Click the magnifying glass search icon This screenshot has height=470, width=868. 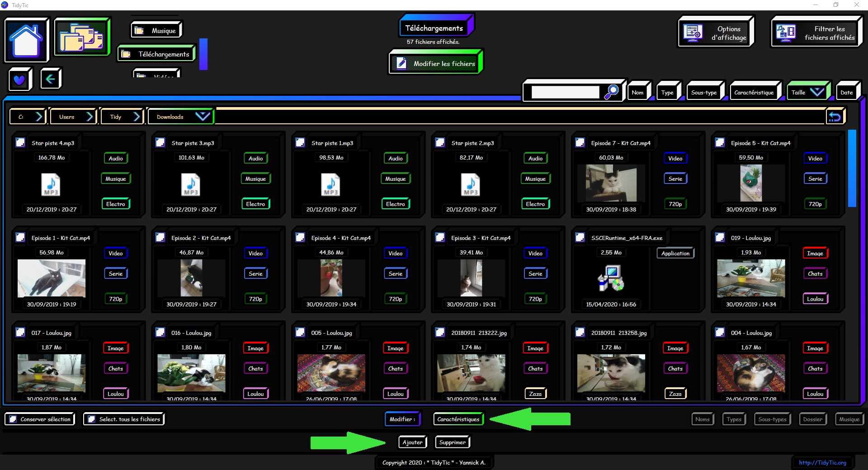612,92
